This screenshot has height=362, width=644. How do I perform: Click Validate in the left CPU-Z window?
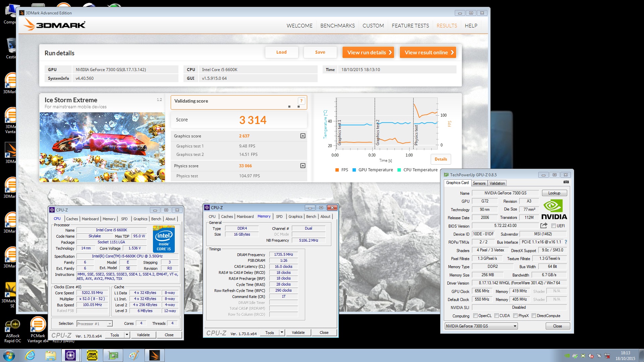143,335
